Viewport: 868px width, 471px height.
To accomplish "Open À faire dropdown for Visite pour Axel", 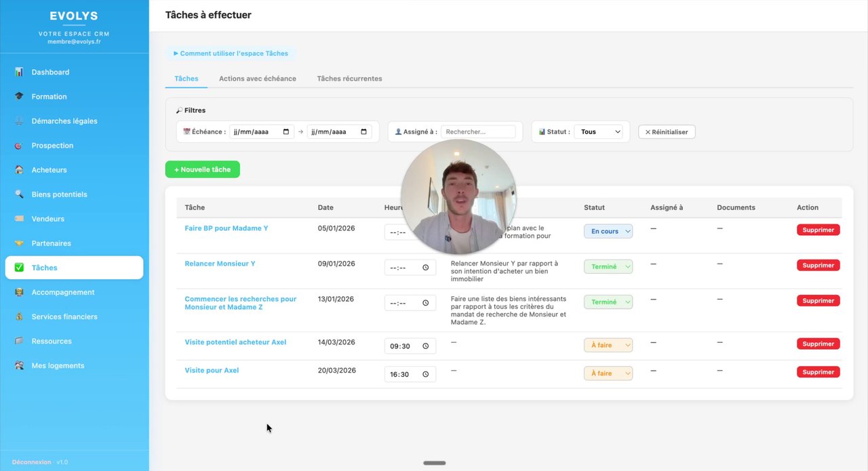I will (608, 373).
